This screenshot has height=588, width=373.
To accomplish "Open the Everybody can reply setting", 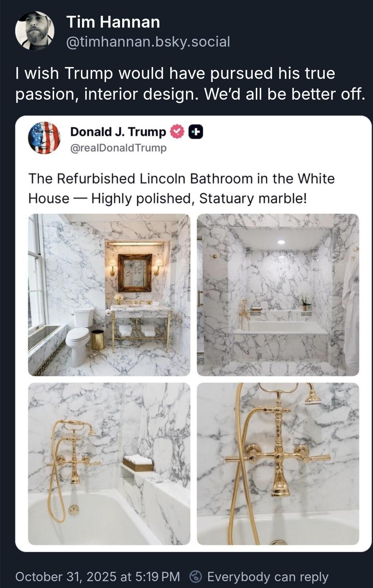I will (x=268, y=577).
